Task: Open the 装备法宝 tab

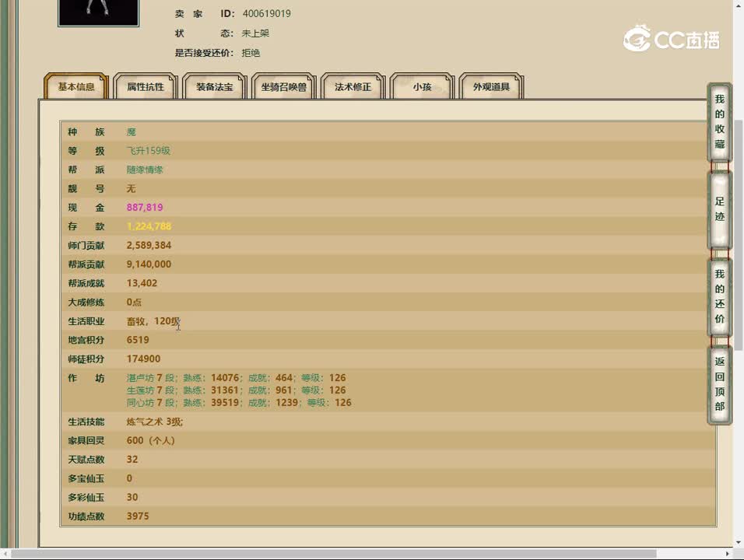Action: tap(215, 86)
